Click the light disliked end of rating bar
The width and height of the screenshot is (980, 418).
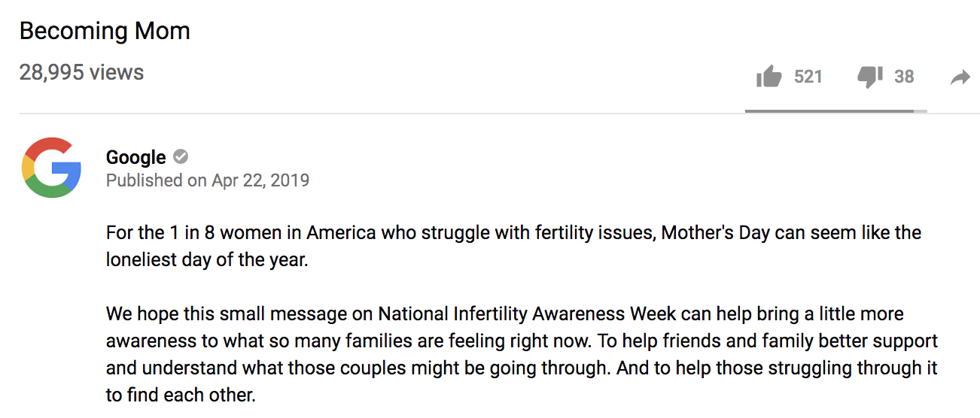pyautogui.click(x=921, y=111)
